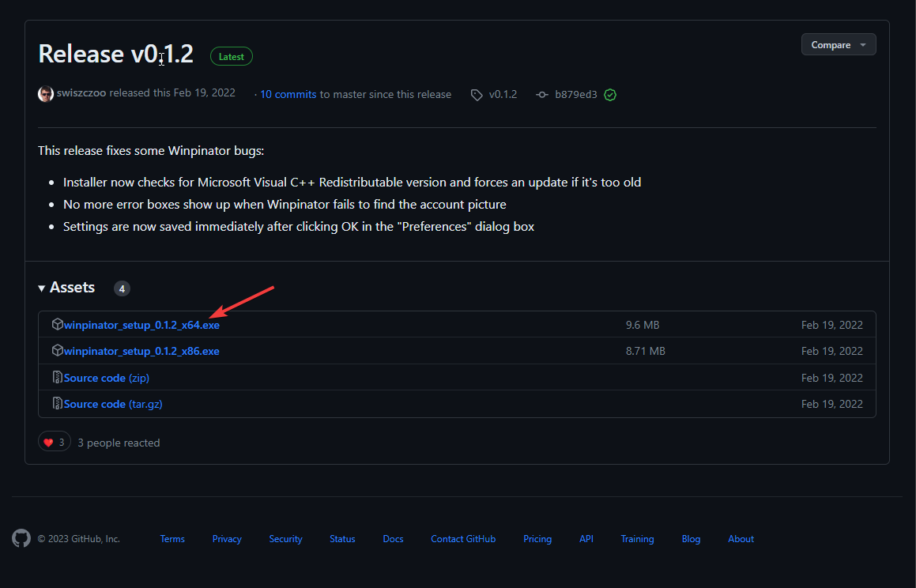Open the swiszczoo profile link
Viewport: 916px width, 588px height.
click(x=81, y=92)
